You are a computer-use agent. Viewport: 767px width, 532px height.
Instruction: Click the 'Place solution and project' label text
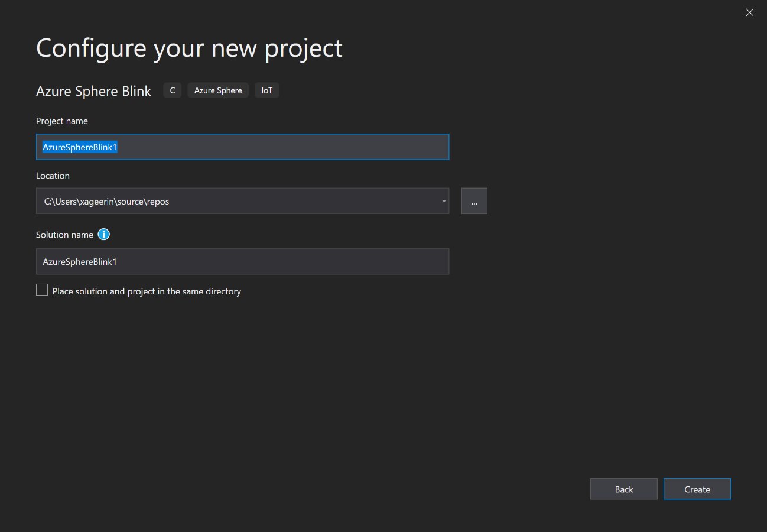[x=147, y=291]
